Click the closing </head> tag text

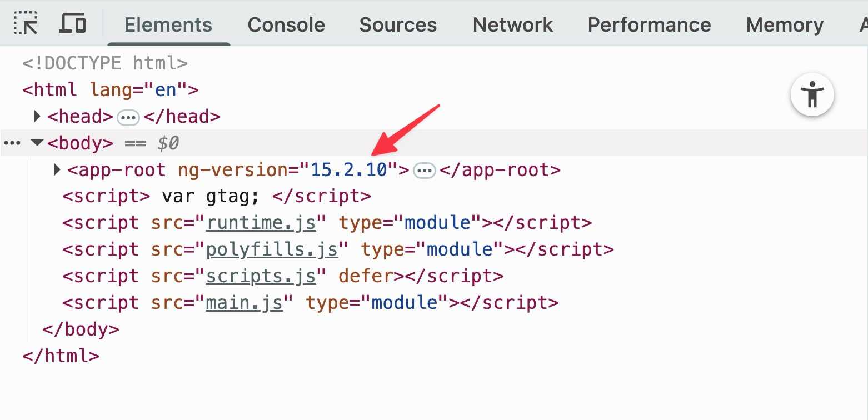pos(182,117)
